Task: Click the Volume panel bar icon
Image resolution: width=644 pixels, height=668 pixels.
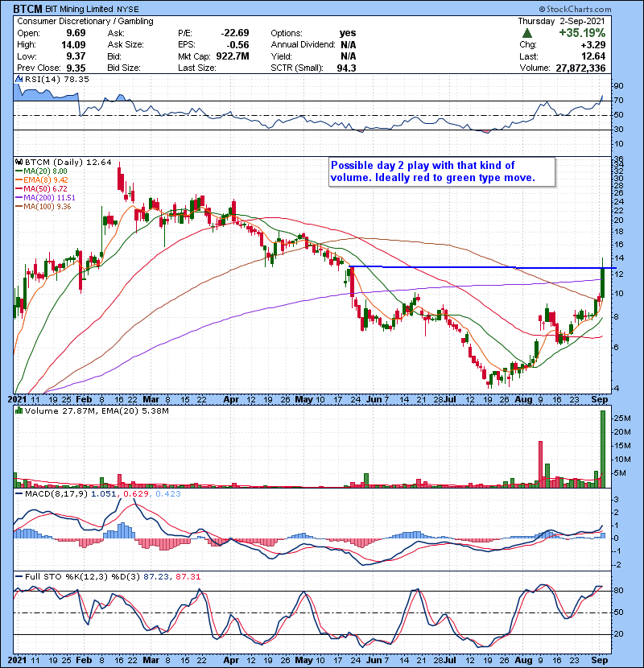Action: (19, 410)
